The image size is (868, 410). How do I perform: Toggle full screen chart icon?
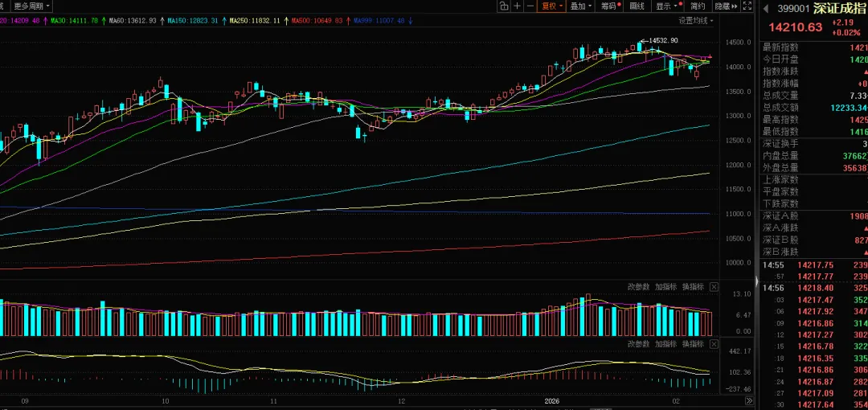[x=747, y=6]
